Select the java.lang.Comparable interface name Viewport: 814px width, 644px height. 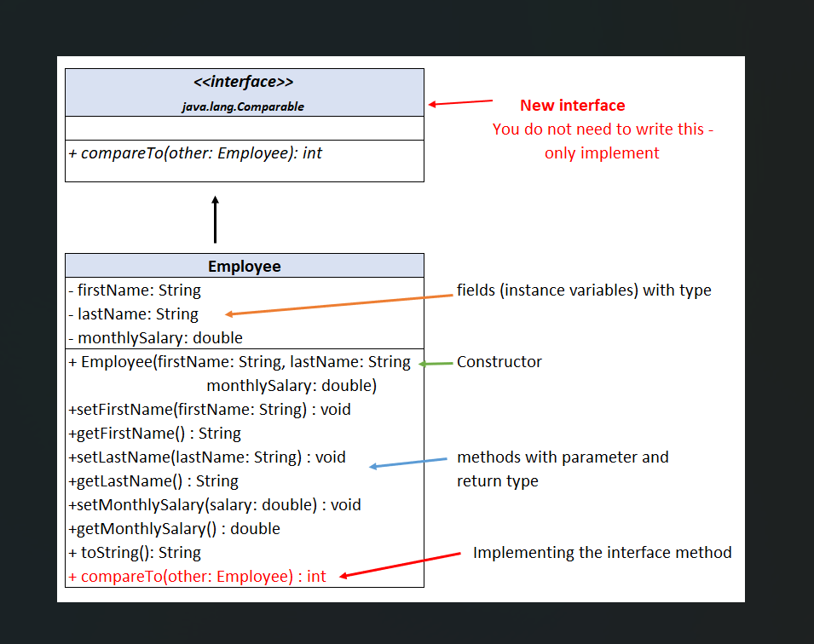coord(243,106)
